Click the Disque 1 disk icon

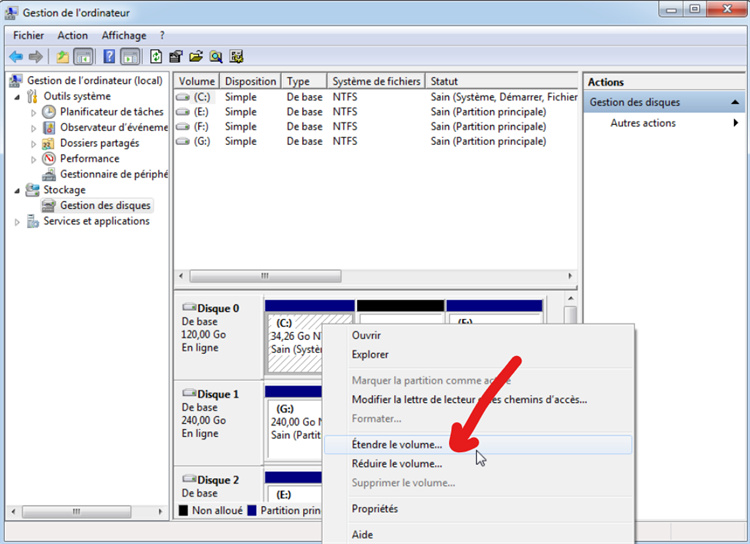tap(189, 393)
